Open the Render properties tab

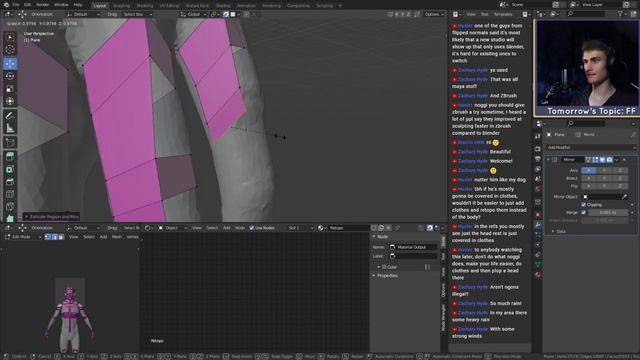tap(538, 149)
